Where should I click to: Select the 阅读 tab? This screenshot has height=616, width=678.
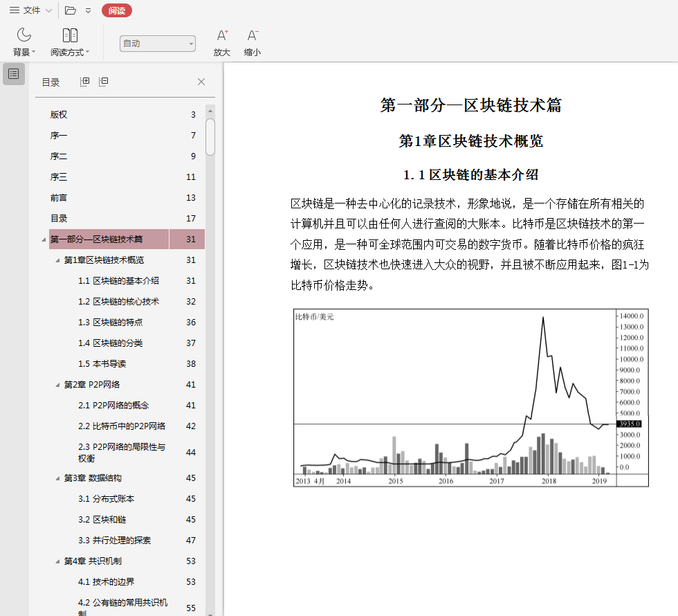116,10
